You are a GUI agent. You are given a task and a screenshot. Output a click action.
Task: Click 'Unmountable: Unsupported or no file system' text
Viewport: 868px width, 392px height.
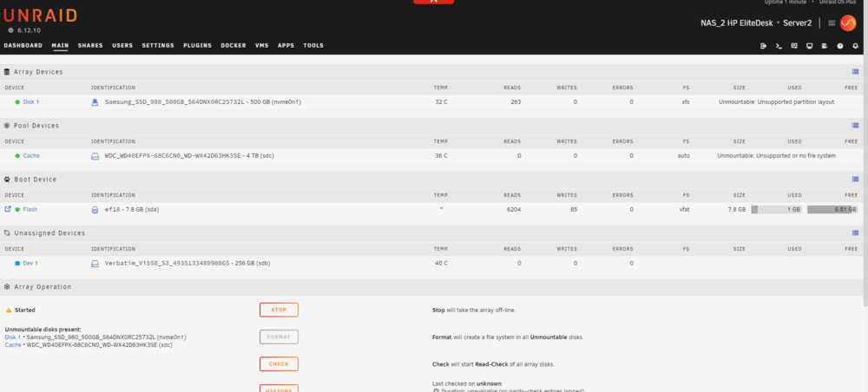[776, 156]
